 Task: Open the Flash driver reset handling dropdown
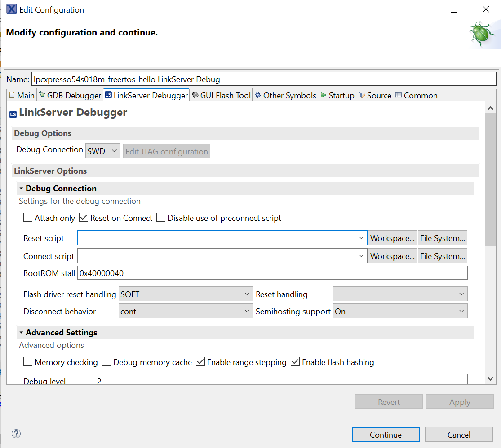(186, 294)
